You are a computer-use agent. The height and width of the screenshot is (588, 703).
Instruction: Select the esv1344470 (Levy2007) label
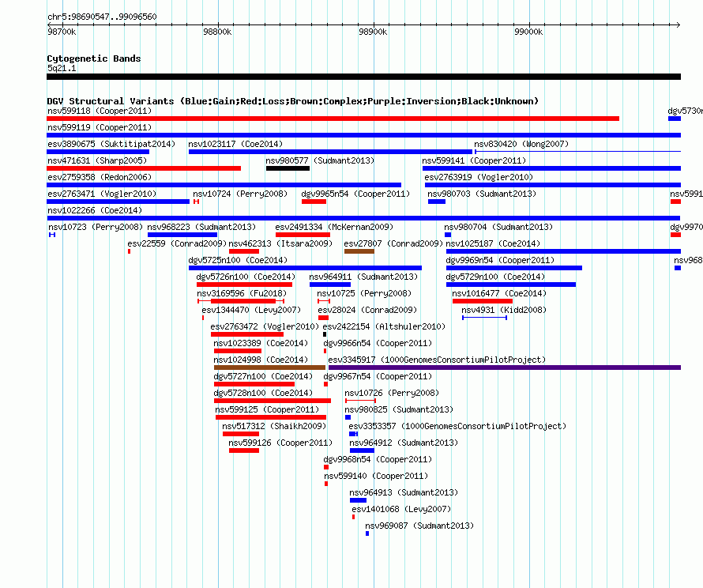[x=251, y=310]
